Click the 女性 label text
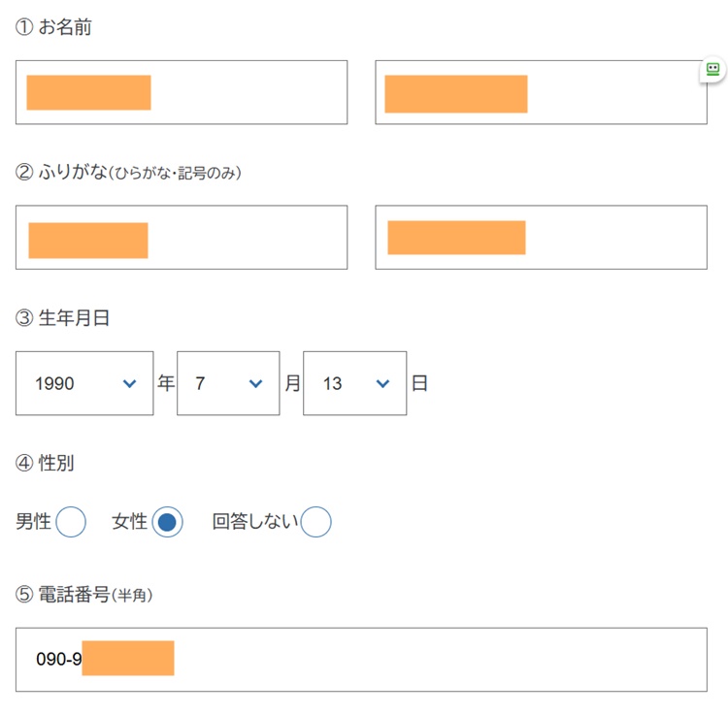This screenshot has width=728, height=715. 129,522
